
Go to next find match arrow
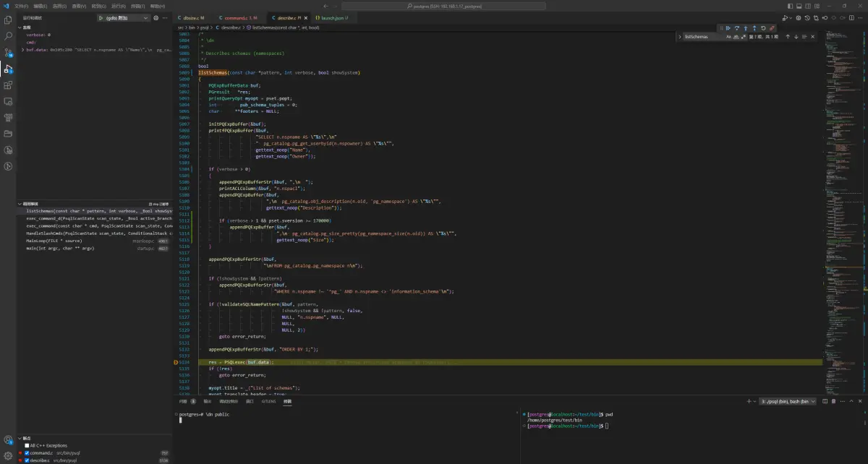pyautogui.click(x=796, y=36)
